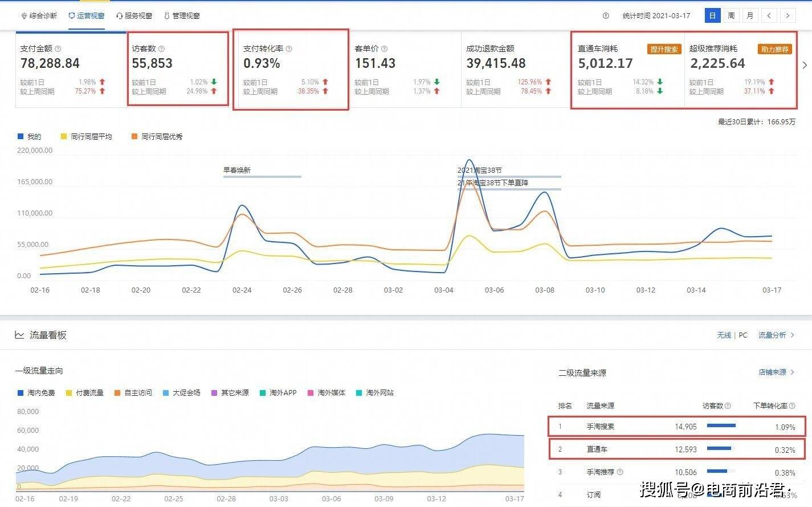Click help icon next to 访客数 card

click(161, 49)
